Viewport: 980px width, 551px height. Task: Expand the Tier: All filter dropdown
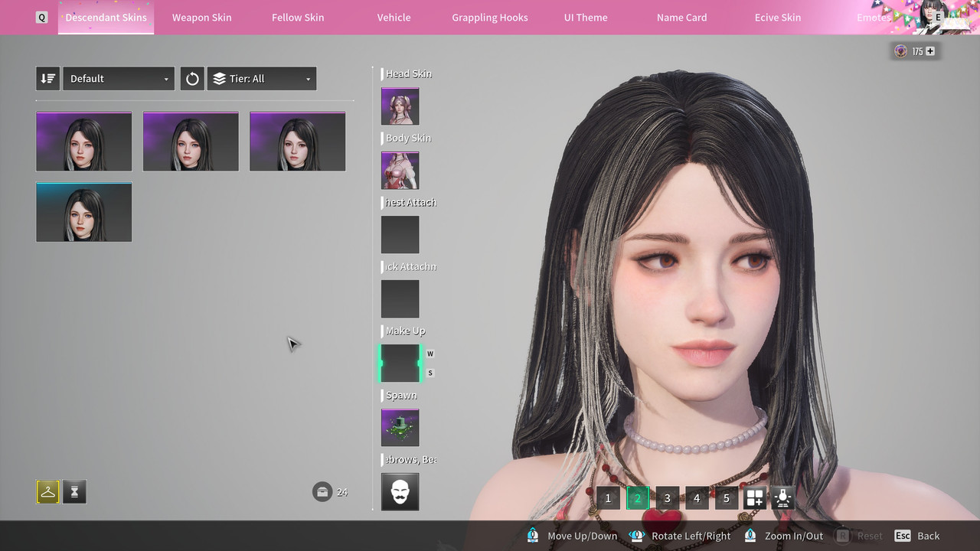[x=262, y=78]
